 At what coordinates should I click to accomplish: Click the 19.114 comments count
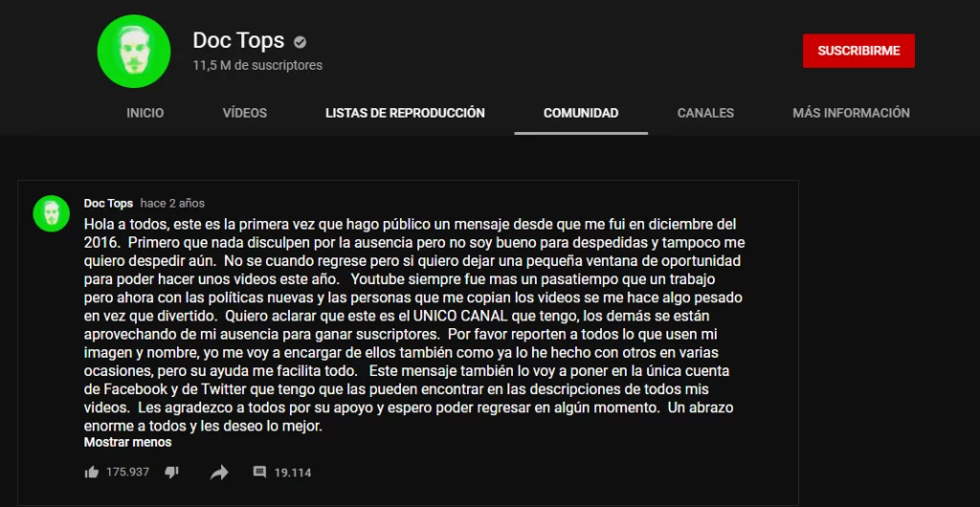coord(293,473)
